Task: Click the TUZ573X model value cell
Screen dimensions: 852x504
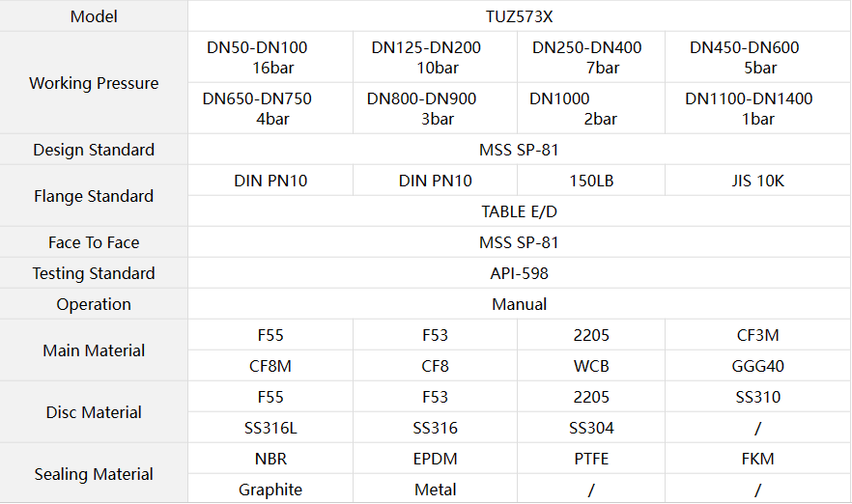Action: pyautogui.click(x=519, y=16)
